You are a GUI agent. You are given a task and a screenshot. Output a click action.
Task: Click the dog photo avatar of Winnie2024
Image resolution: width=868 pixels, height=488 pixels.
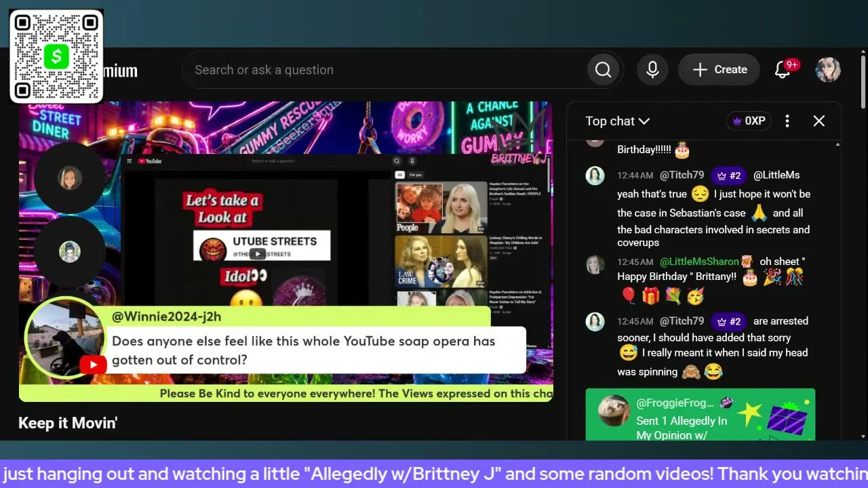click(64, 337)
